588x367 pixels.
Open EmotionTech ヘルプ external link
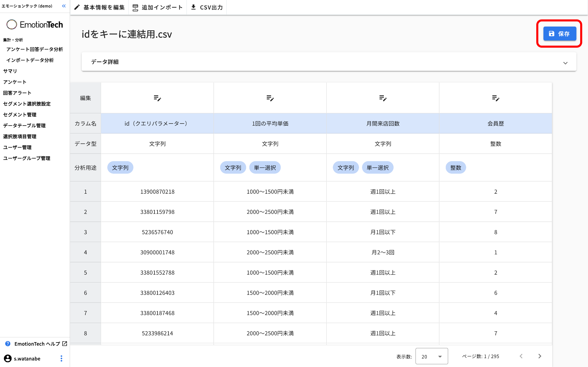(37, 344)
